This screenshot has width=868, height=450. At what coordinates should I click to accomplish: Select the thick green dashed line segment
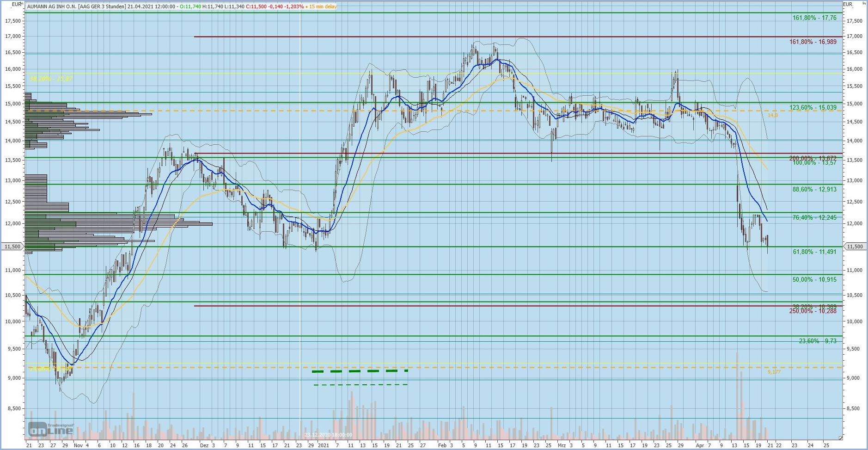[x=360, y=371]
